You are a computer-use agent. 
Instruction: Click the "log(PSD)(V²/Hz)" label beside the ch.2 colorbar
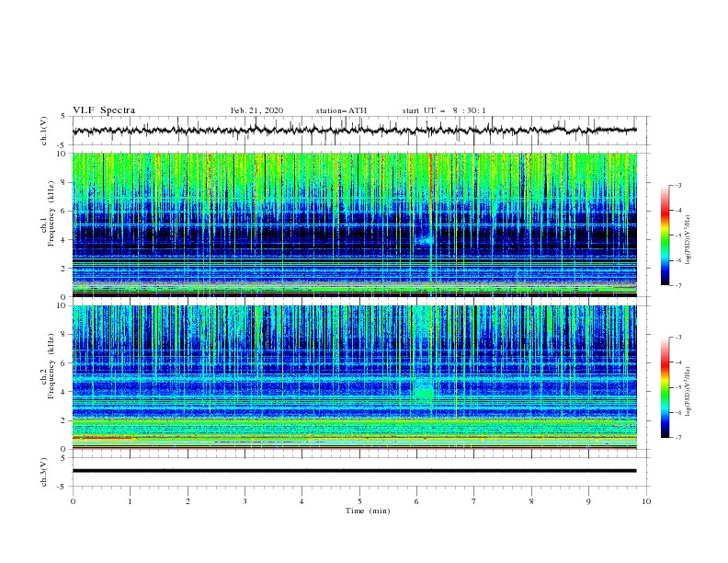(688, 392)
